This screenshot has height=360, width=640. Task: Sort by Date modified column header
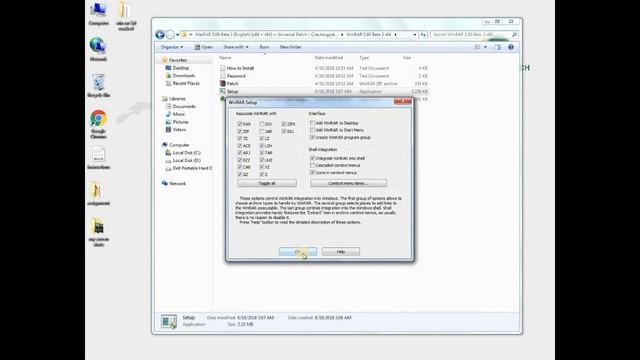[329, 58]
